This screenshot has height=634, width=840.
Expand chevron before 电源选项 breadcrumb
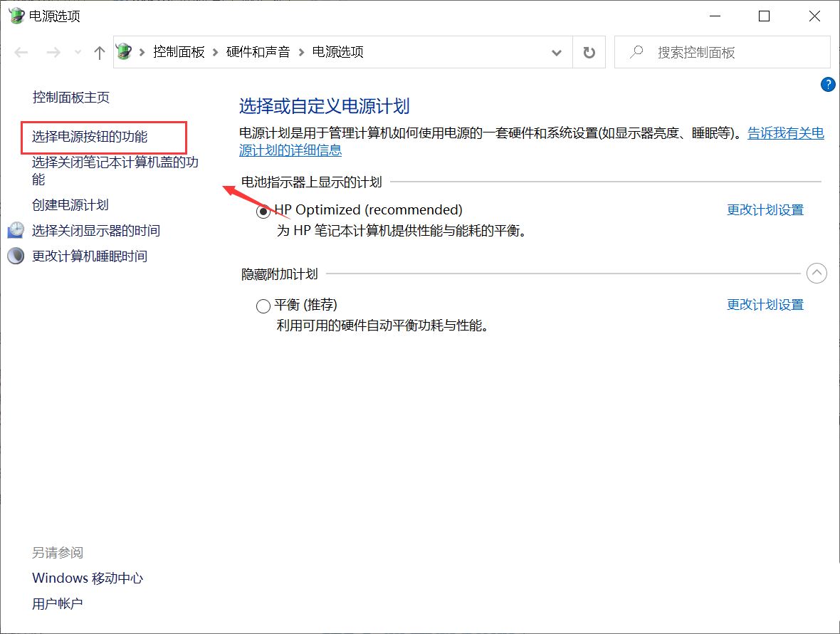(301, 52)
